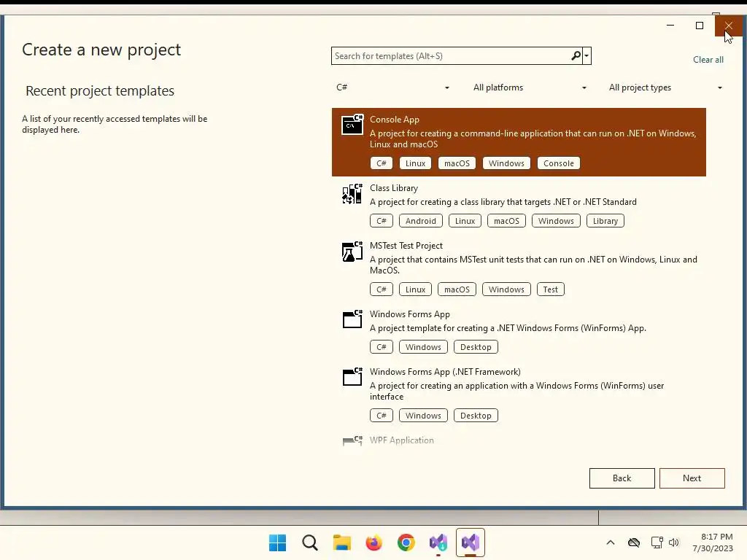The width and height of the screenshot is (747, 560).
Task: Click Desktop tag on Windows Forms (.NET Framework)
Action: pos(476,416)
